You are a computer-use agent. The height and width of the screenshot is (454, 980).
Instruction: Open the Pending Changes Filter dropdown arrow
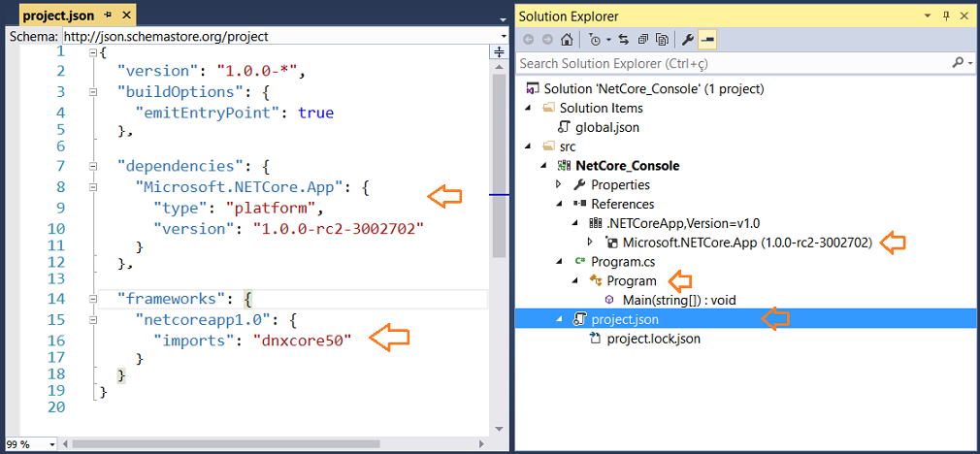[608, 41]
